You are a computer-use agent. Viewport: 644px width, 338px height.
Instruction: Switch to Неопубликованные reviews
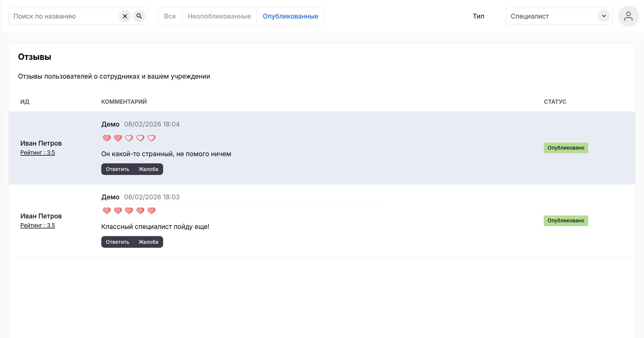219,16
